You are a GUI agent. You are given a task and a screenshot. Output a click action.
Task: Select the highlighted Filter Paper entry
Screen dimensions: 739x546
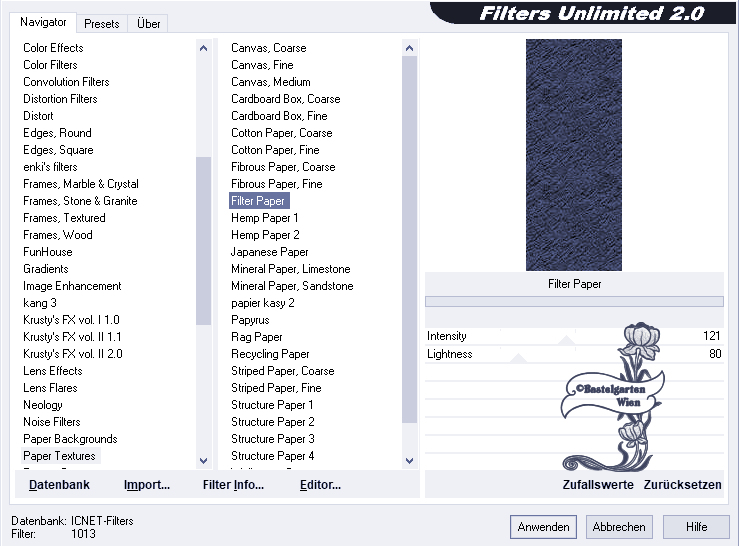coord(259,201)
